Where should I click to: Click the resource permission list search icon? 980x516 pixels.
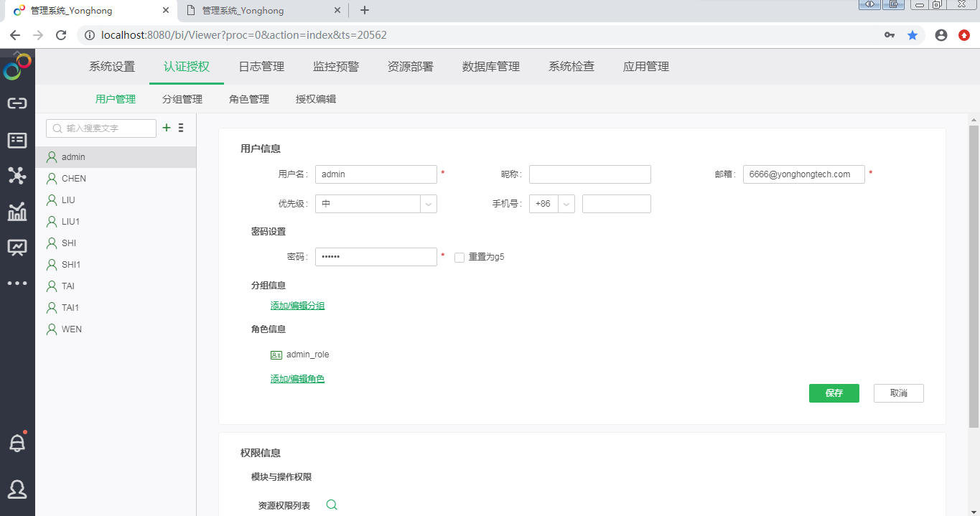tap(332, 505)
